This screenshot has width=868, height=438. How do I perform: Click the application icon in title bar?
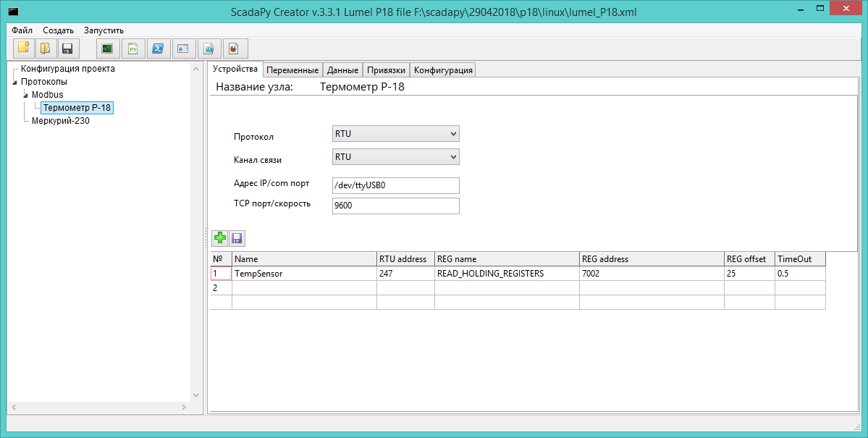pyautogui.click(x=13, y=11)
